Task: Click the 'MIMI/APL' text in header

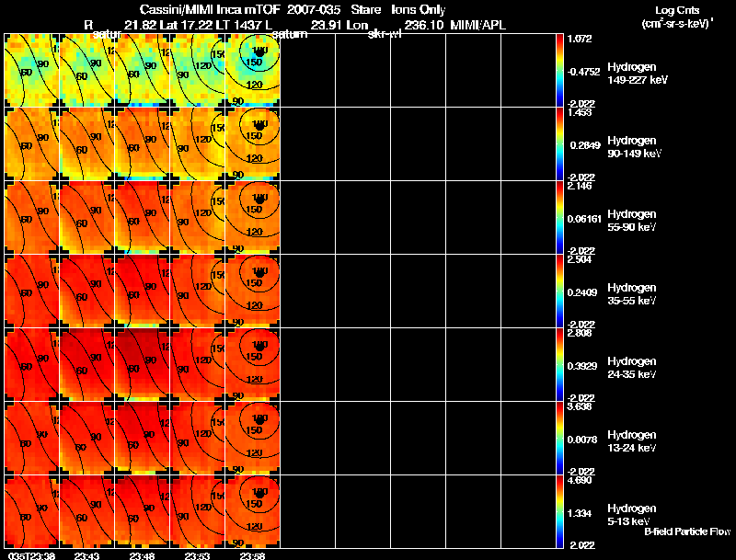Action: click(477, 25)
